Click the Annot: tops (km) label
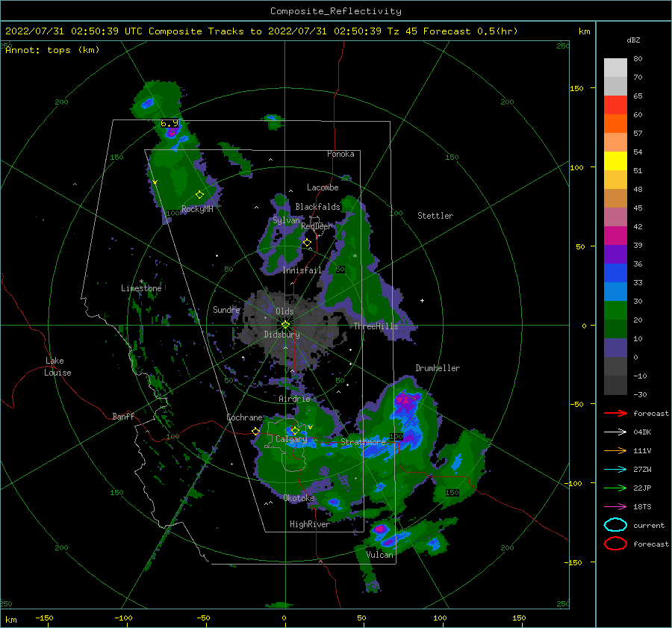Image resolution: width=672 pixels, height=628 pixels. pos(52,50)
